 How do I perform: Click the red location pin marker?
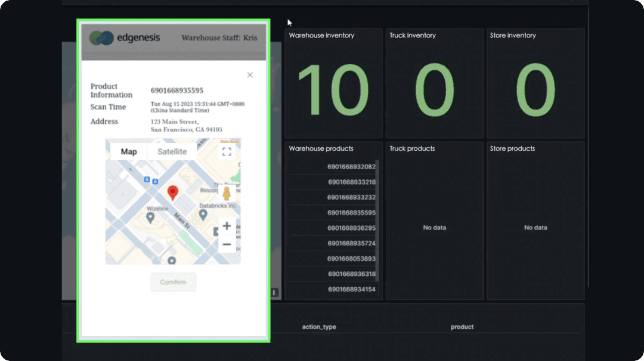tap(173, 192)
